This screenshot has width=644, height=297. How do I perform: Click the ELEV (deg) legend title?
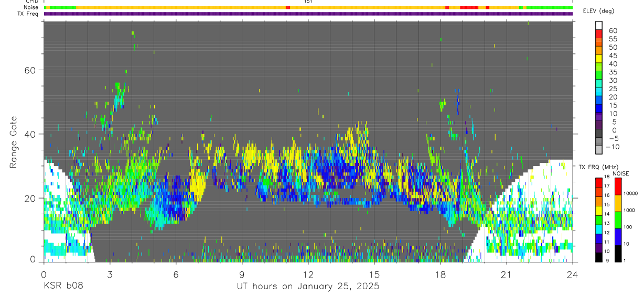[x=598, y=11]
